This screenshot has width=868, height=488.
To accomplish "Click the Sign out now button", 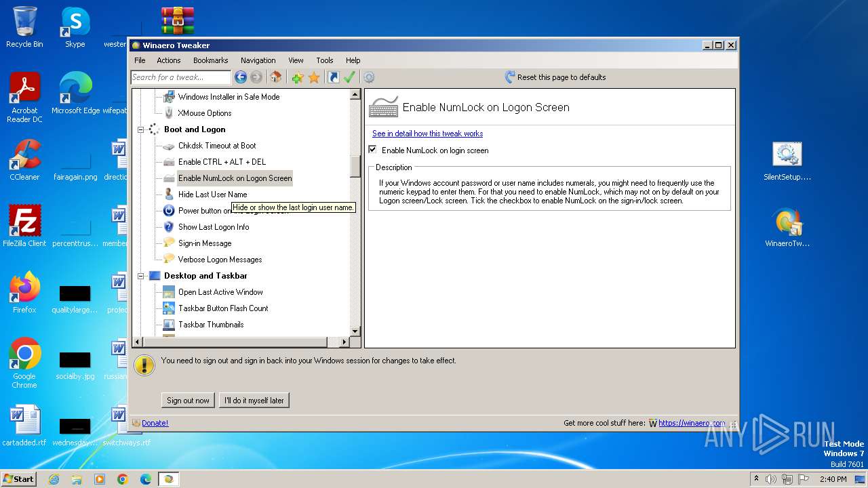I will 188,401.
